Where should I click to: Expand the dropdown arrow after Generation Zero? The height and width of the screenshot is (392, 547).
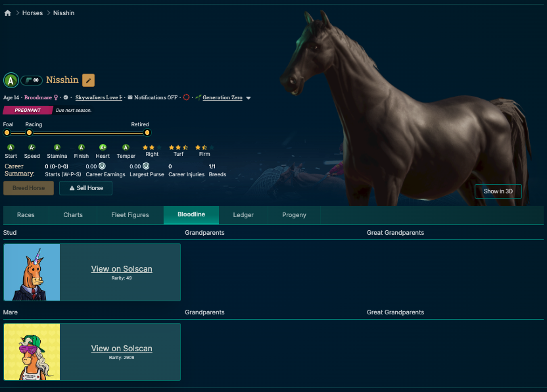249,98
